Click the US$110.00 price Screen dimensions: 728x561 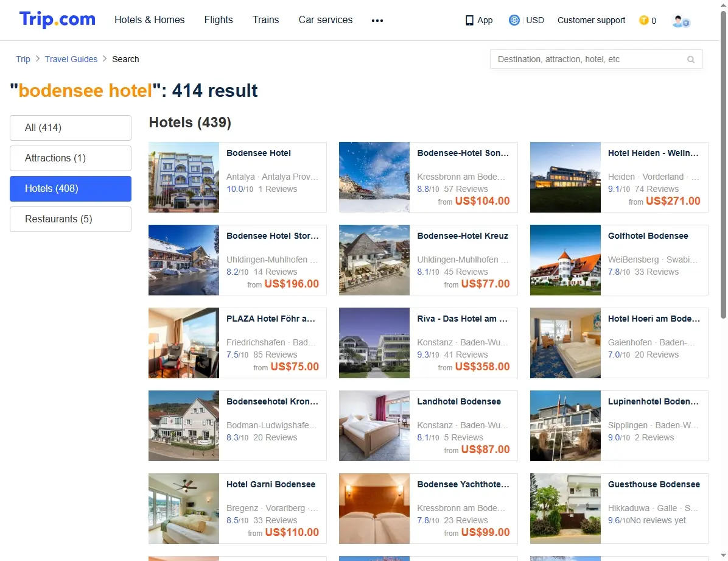292,532
